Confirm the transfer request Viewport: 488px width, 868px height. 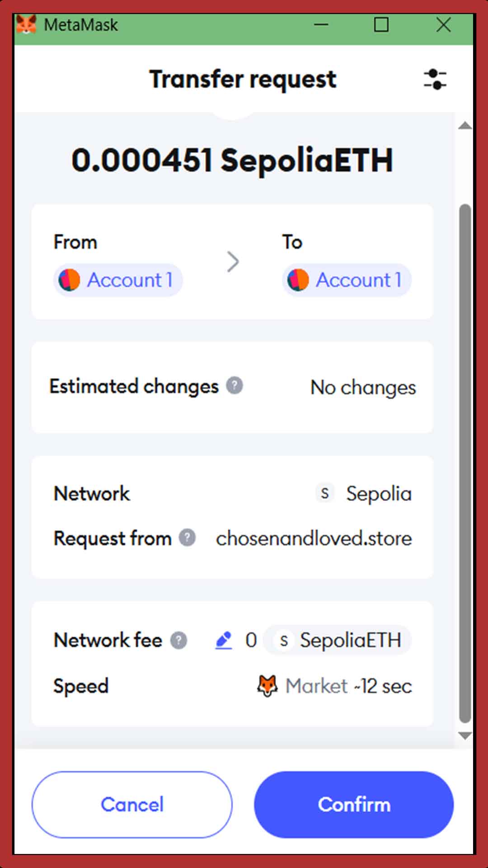(x=354, y=804)
